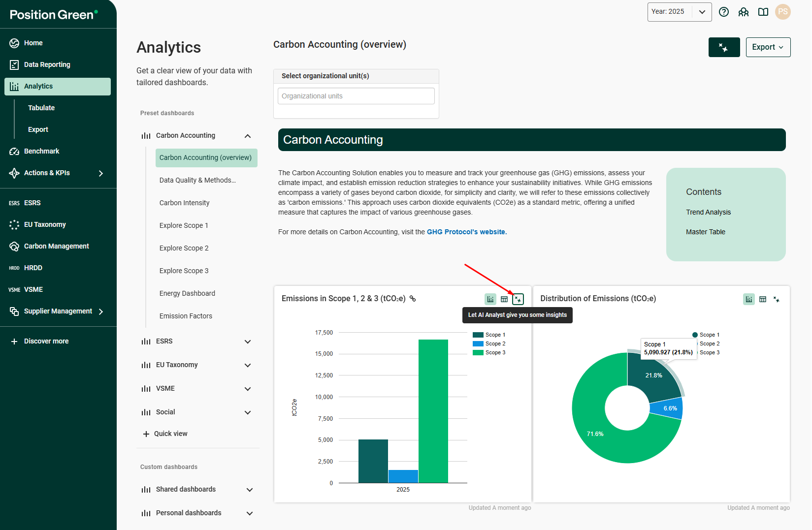Open the community people icon in header
812x530 pixels.
744,12
